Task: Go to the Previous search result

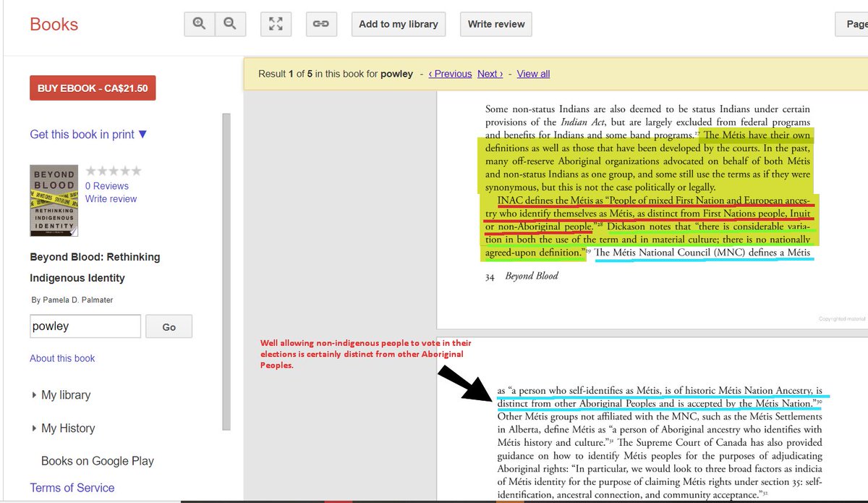Action: 450,74
